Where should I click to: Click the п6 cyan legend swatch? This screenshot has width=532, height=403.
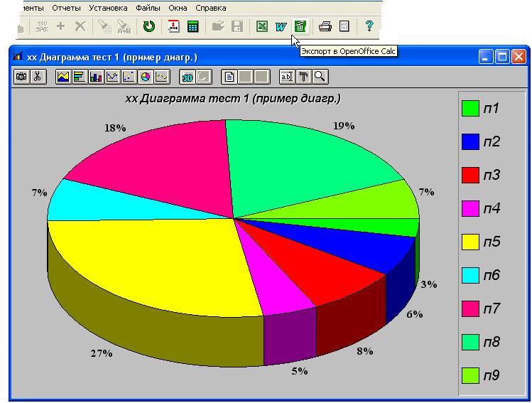tap(470, 275)
